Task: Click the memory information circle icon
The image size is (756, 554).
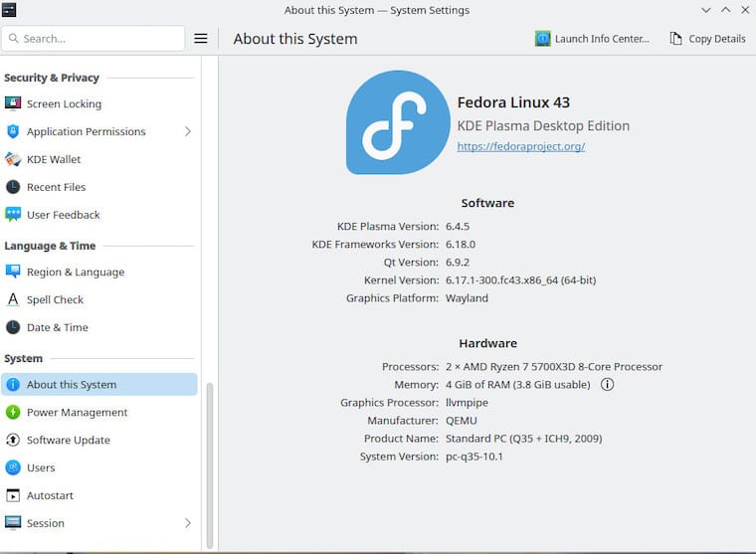Action: (x=608, y=384)
